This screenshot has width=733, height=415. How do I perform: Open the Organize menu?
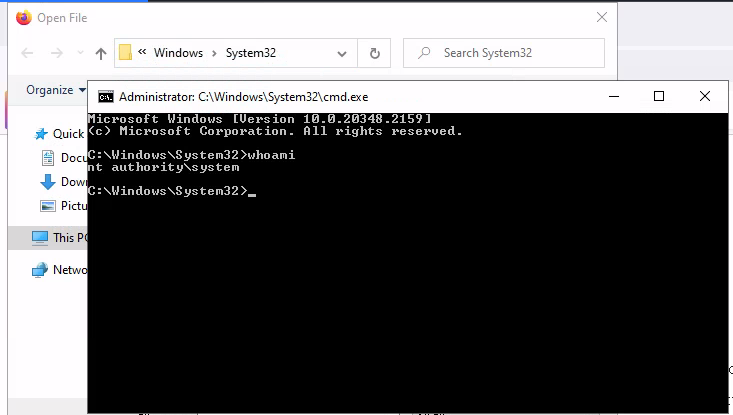pos(56,90)
